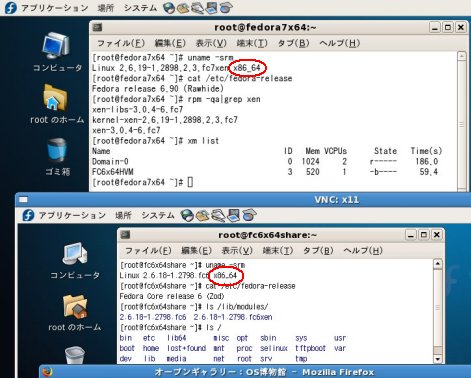Launch the word processor from the outer top panel
This screenshot has height=378, width=471.
click(x=197, y=8)
